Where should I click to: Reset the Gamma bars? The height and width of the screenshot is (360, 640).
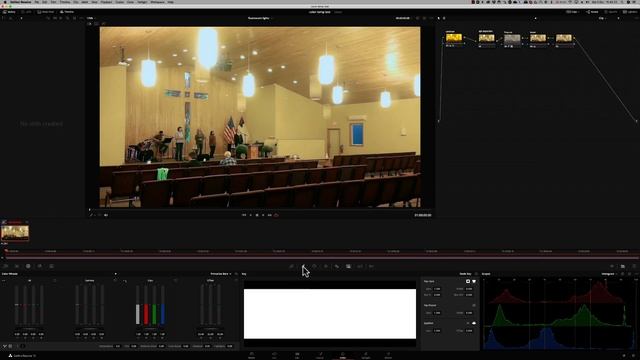coord(115,281)
